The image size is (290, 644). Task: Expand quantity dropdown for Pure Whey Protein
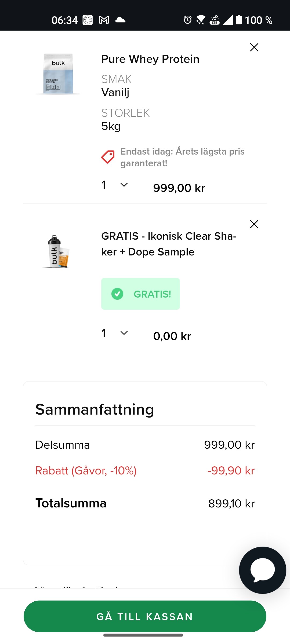point(124,185)
